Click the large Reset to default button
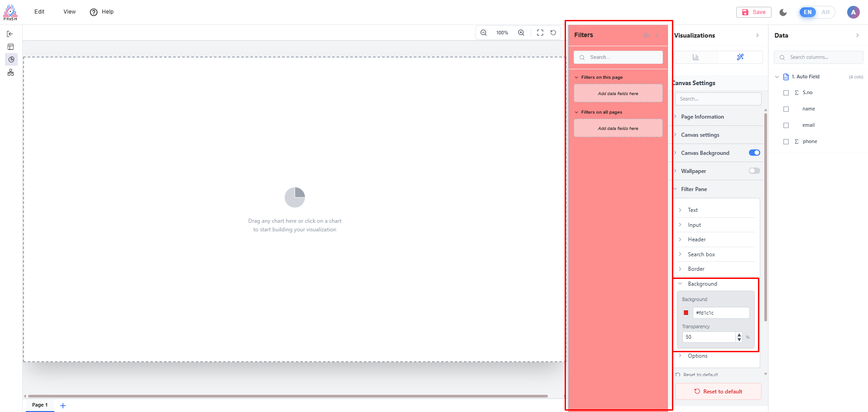 718,392
